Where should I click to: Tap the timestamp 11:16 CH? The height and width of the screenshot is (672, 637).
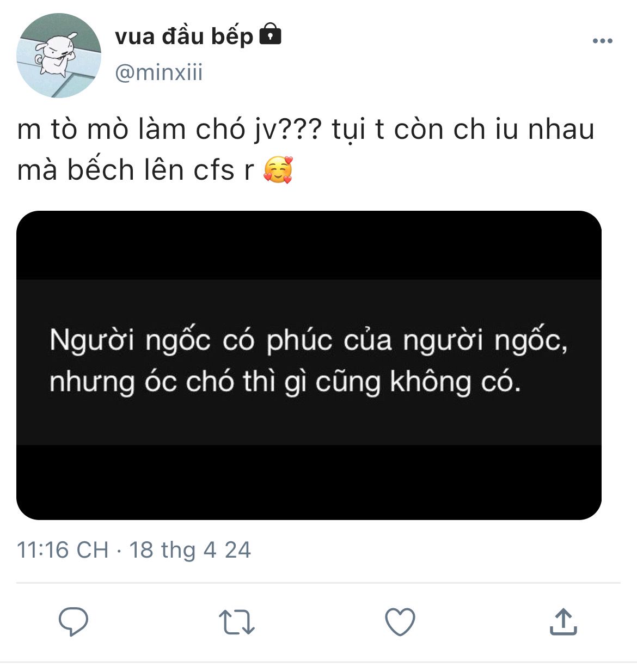click(63, 549)
